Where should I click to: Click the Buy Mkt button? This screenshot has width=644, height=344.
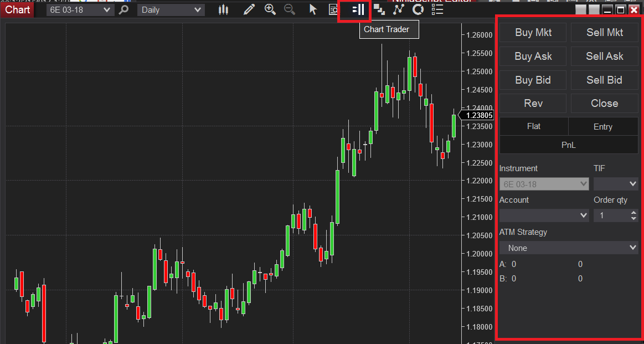[x=533, y=33]
